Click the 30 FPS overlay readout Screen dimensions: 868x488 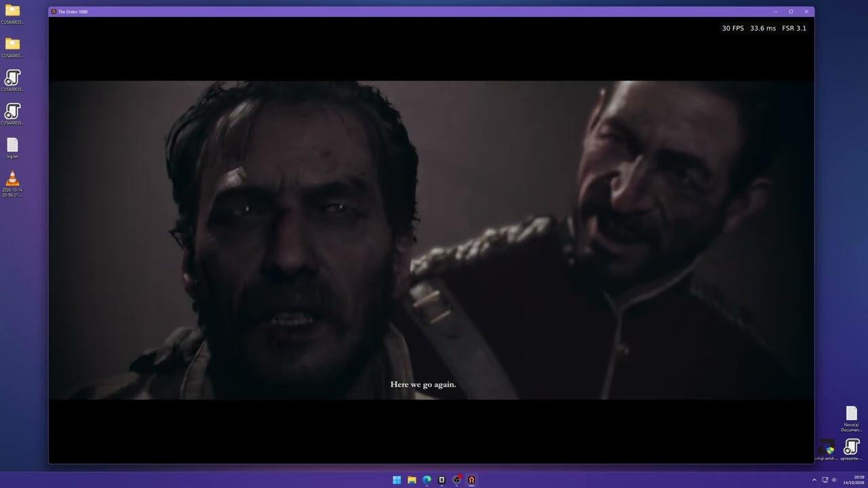tap(733, 28)
